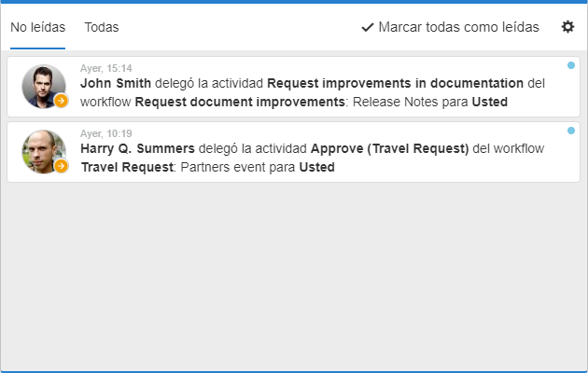This screenshot has height=373, width=588.
Task: Open Request improvements in documentation activity
Action: (x=395, y=83)
